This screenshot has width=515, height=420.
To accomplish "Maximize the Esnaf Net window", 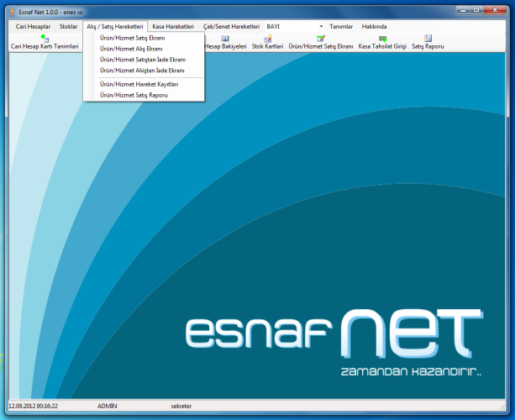I will click(x=476, y=11).
